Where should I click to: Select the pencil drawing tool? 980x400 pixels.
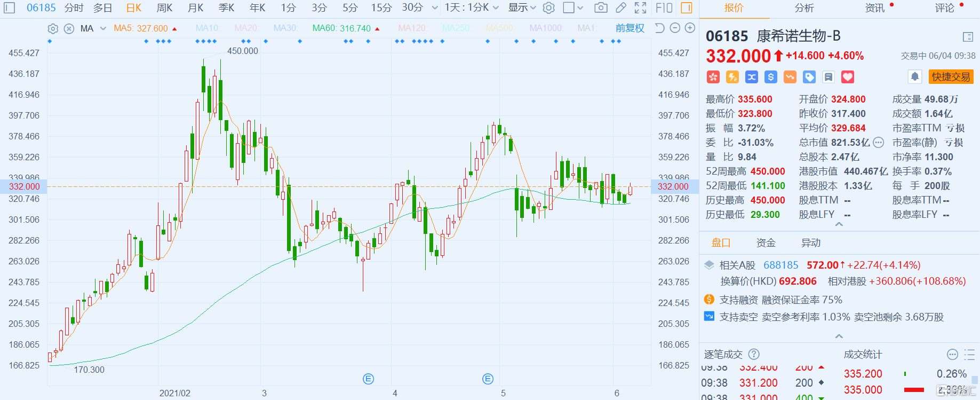click(x=620, y=8)
